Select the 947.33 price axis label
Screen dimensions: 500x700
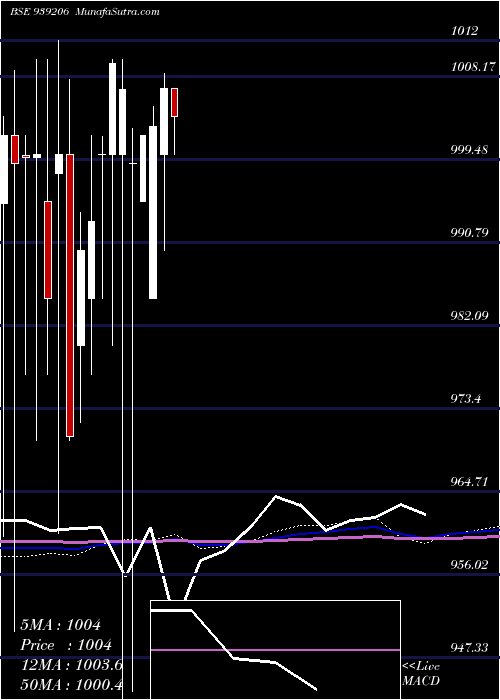pos(469,648)
